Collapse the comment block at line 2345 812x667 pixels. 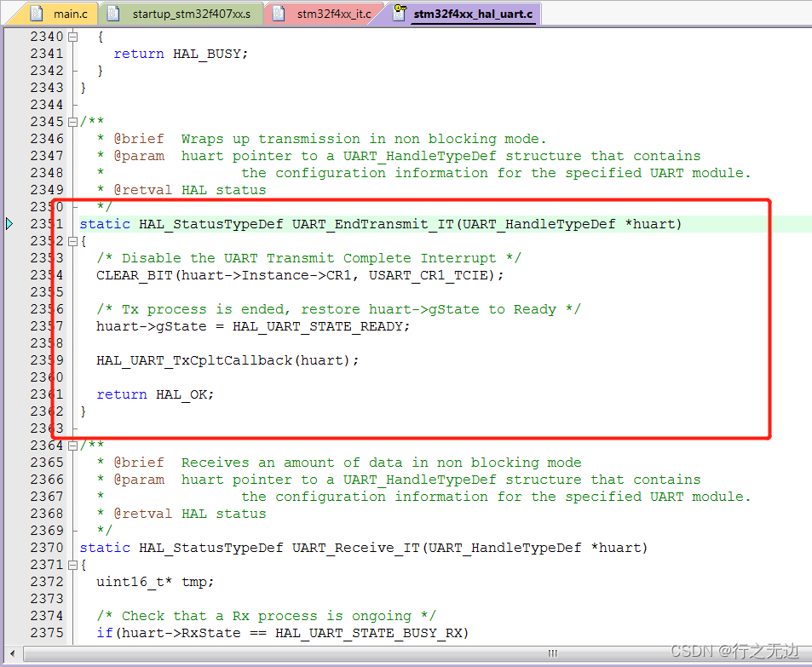click(73, 122)
